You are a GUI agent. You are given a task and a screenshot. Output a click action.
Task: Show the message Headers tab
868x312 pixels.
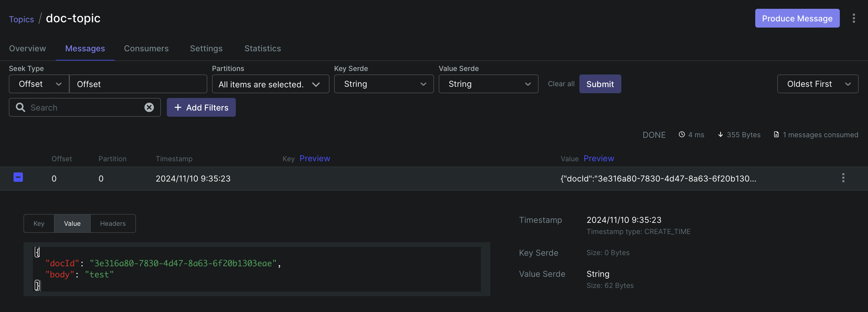tap(113, 223)
